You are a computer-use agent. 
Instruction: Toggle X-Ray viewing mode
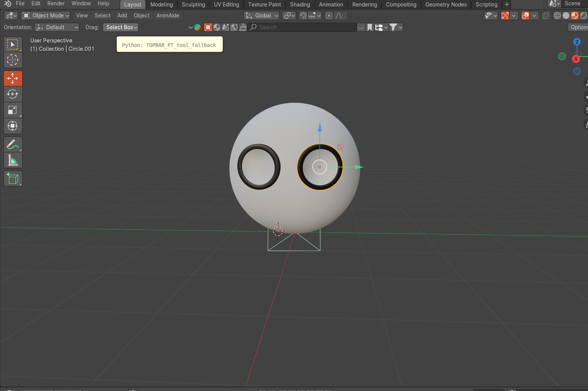point(546,16)
